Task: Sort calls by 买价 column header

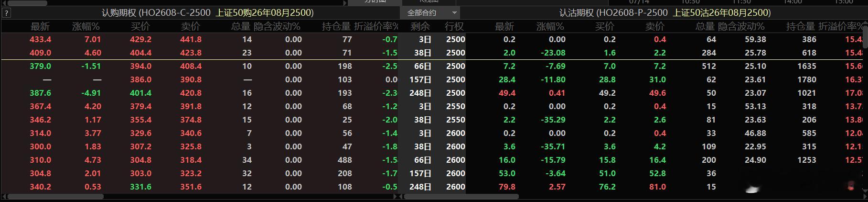Action: (140, 26)
